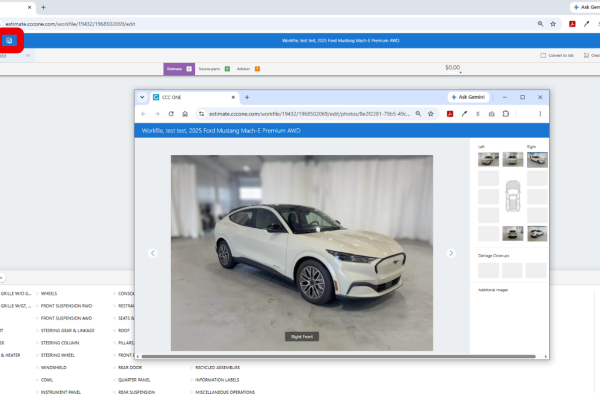The height and width of the screenshot is (400, 600).
Task: Switch to the Estimate tab
Action: click(x=179, y=69)
